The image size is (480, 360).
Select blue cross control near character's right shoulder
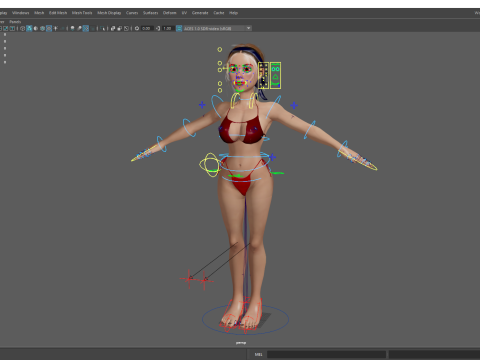point(202,105)
